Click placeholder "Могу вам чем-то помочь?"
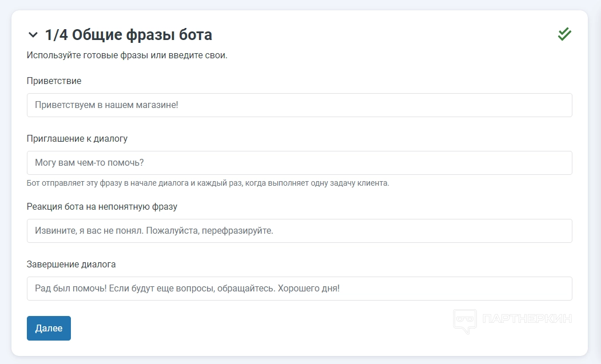The width and height of the screenshot is (601, 364). (89, 163)
